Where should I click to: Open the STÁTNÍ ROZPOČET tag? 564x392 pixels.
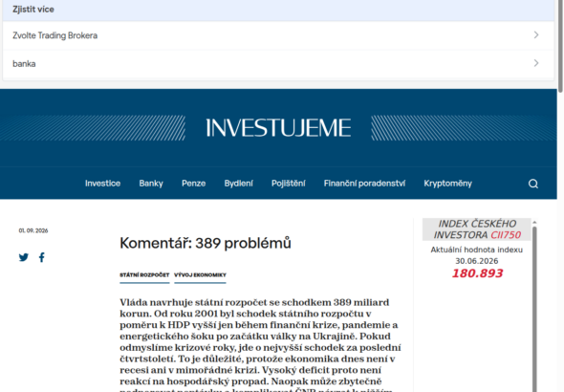click(144, 275)
